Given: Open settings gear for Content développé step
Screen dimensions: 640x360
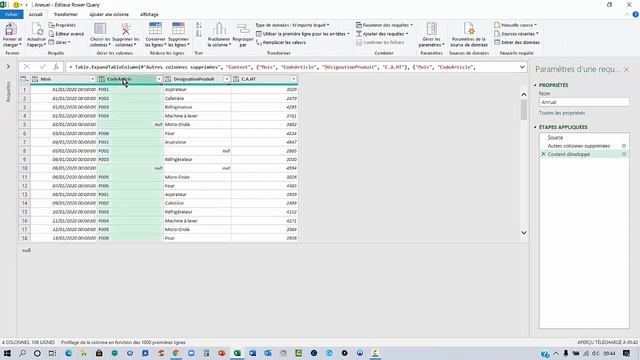Looking at the screenshot, I should pos(624,154).
